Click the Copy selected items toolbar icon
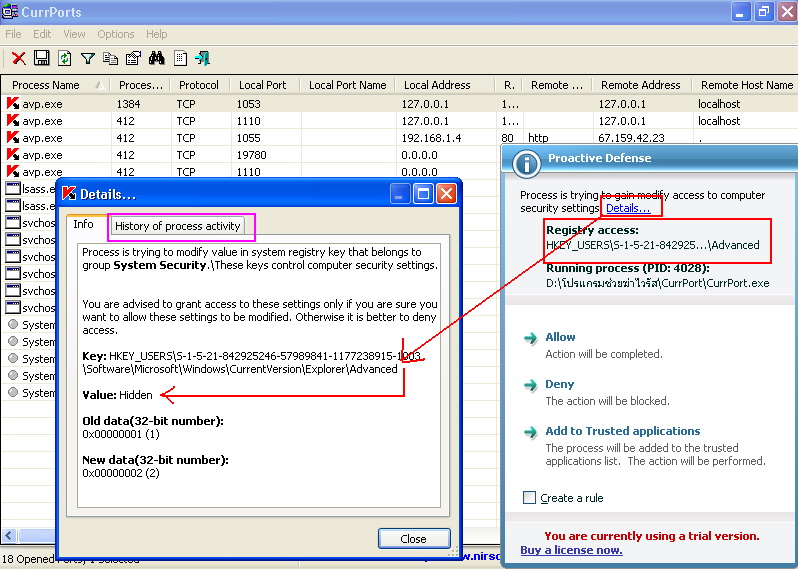 click(110, 59)
